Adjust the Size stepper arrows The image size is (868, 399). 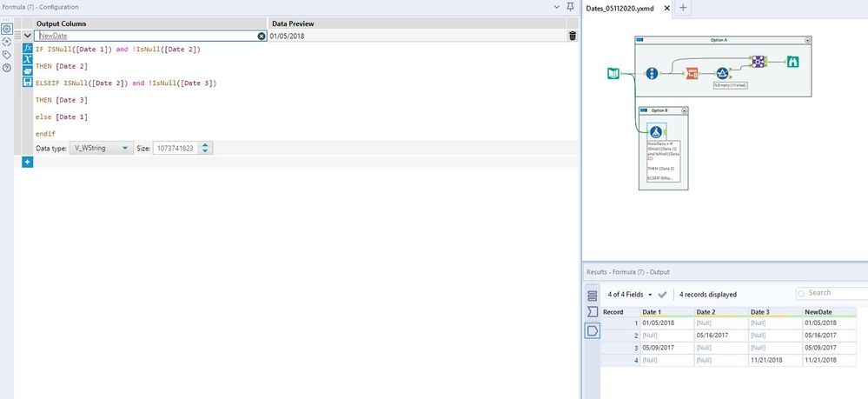(x=205, y=148)
